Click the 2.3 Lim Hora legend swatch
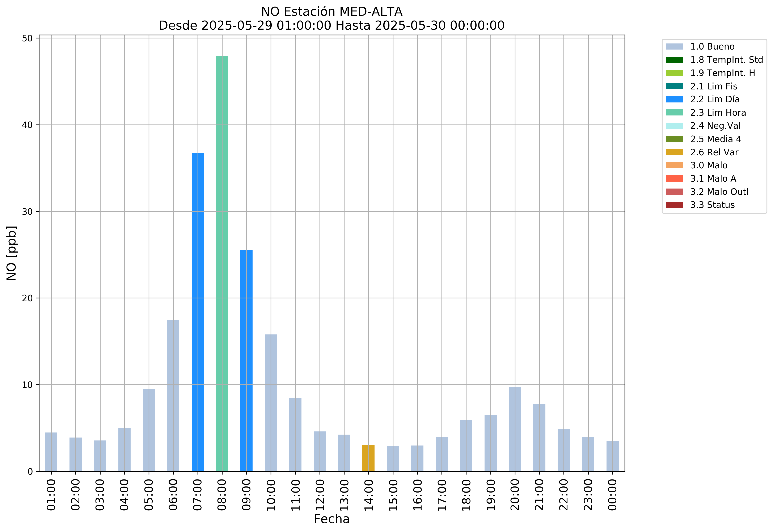Image resolution: width=773 pixels, height=532 pixels. [674, 113]
